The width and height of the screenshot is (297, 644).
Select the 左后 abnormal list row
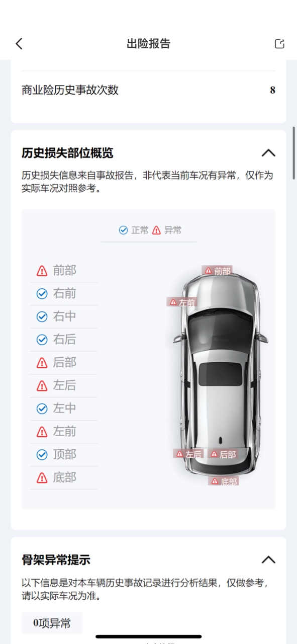[x=63, y=385]
